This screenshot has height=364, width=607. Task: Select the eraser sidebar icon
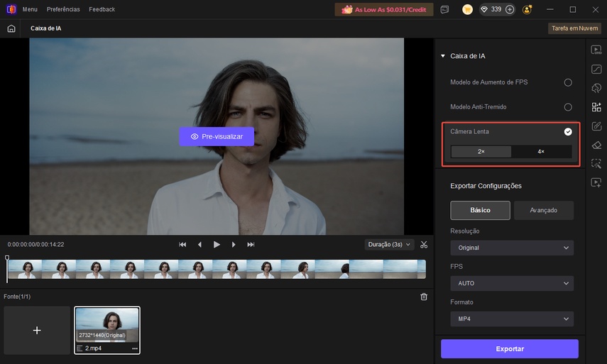tap(596, 145)
